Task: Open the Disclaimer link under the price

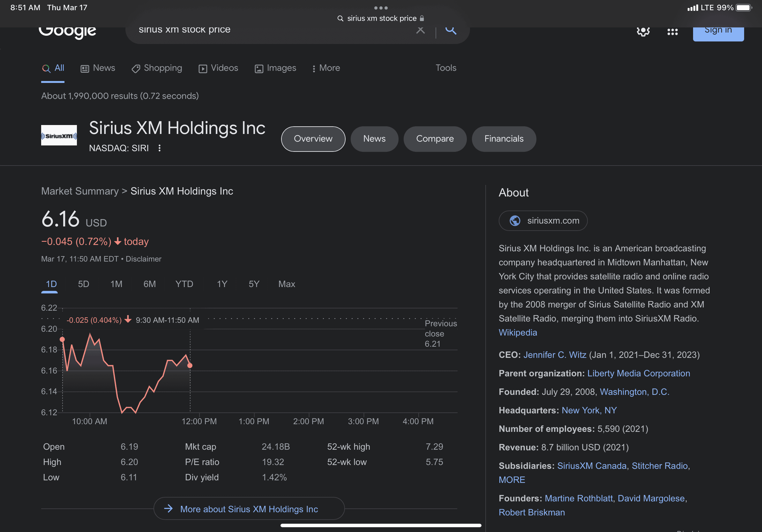Action: pyautogui.click(x=143, y=259)
